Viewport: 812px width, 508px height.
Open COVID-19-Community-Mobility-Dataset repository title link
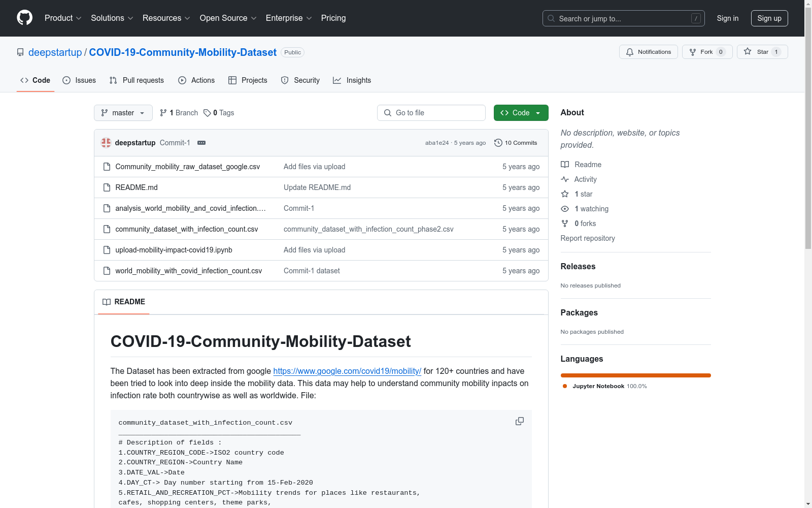pos(183,52)
